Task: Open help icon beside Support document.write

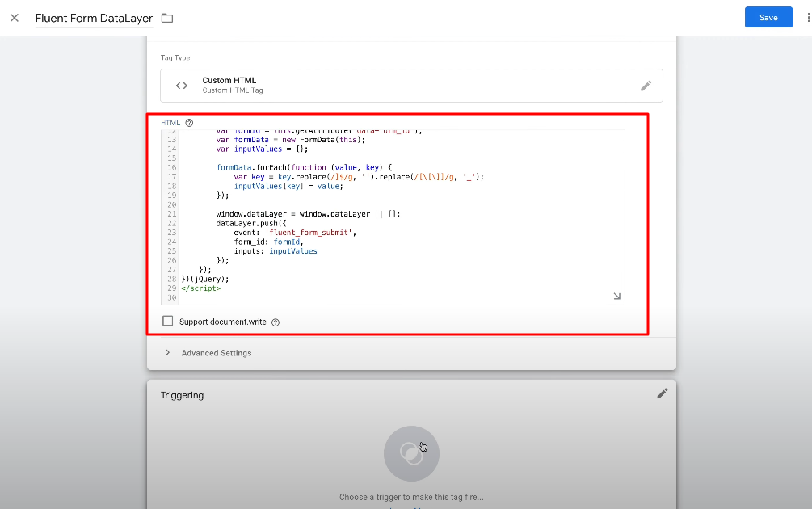Action: (276, 322)
